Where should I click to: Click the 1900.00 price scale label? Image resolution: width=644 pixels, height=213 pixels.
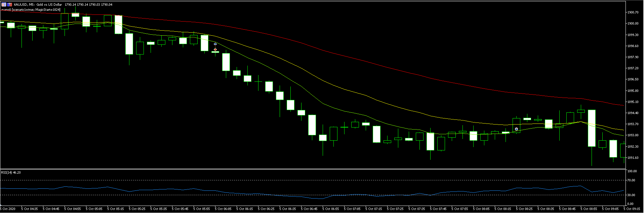633,24
